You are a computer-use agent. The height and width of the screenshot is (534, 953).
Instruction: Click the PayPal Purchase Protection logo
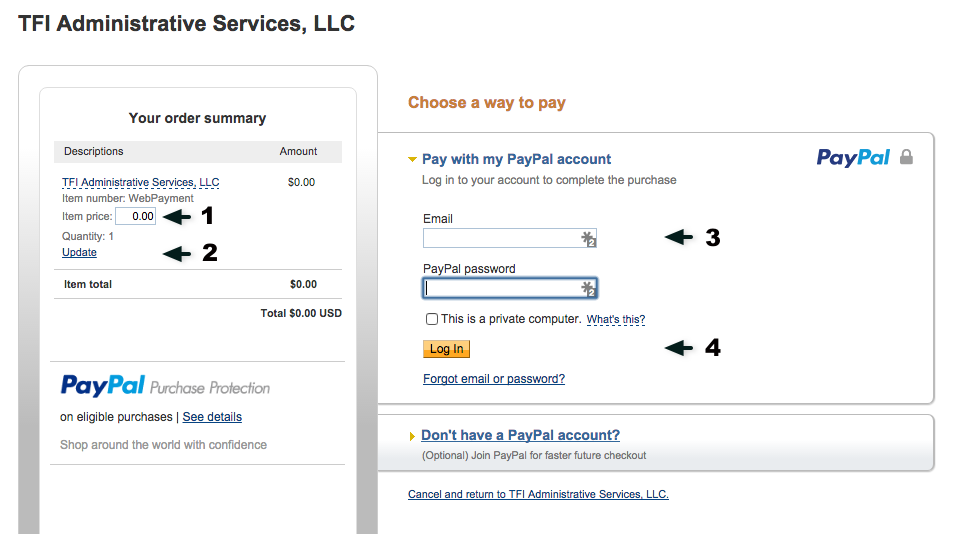165,386
